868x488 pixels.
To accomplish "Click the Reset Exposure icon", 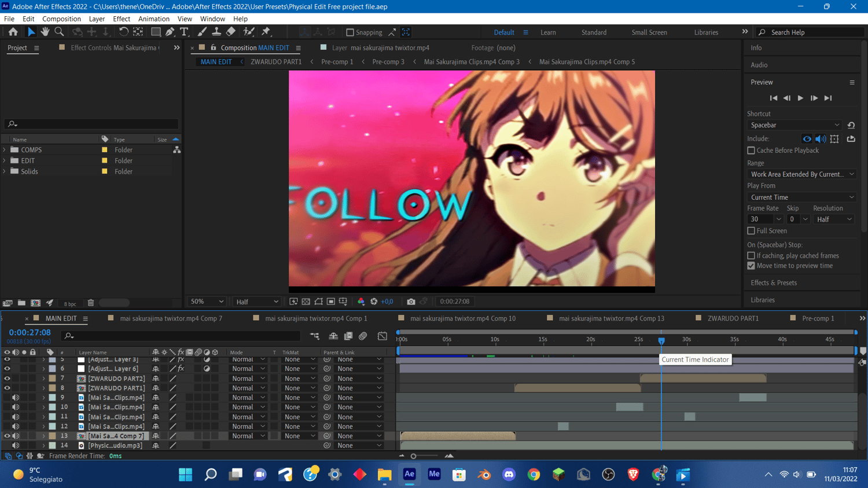I will [x=374, y=302].
